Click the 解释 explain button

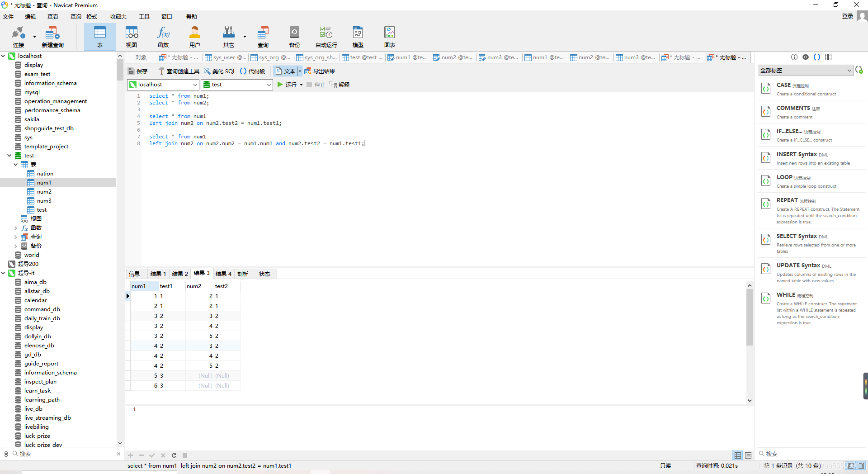coord(340,85)
